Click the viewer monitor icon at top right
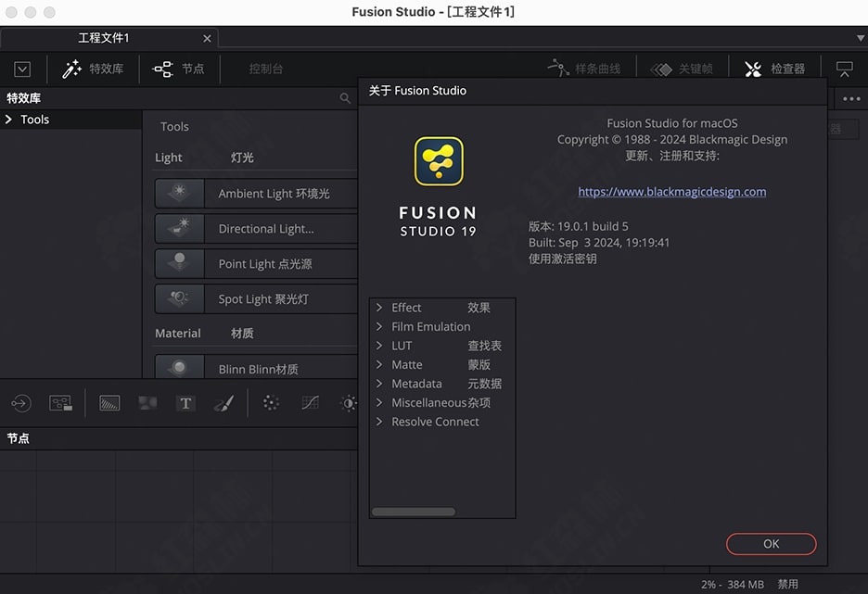This screenshot has height=594, width=868. coord(844,70)
